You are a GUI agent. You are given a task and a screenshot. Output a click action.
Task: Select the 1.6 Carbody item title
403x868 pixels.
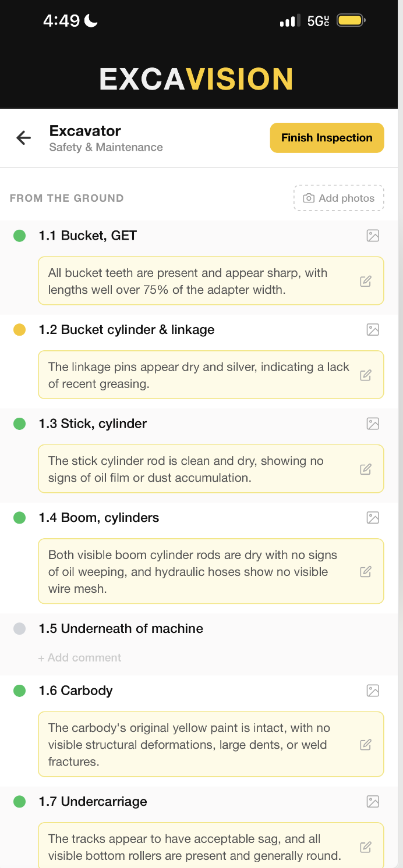pos(75,691)
